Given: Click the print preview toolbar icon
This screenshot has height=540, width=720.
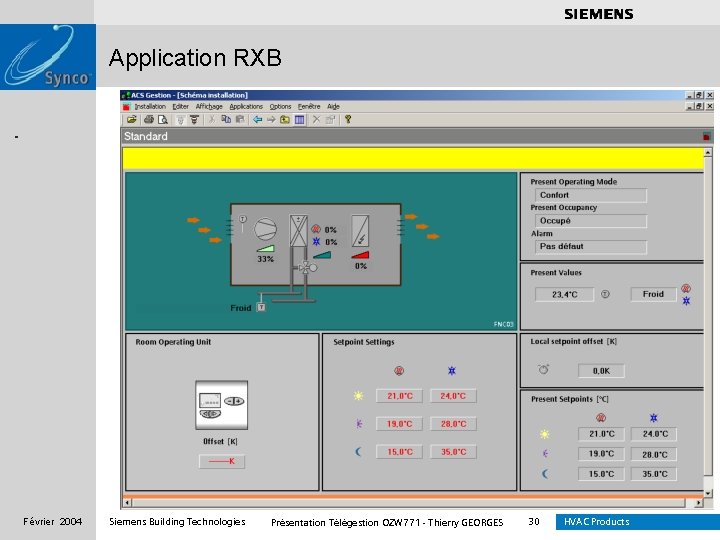Looking at the screenshot, I should pos(163,120).
